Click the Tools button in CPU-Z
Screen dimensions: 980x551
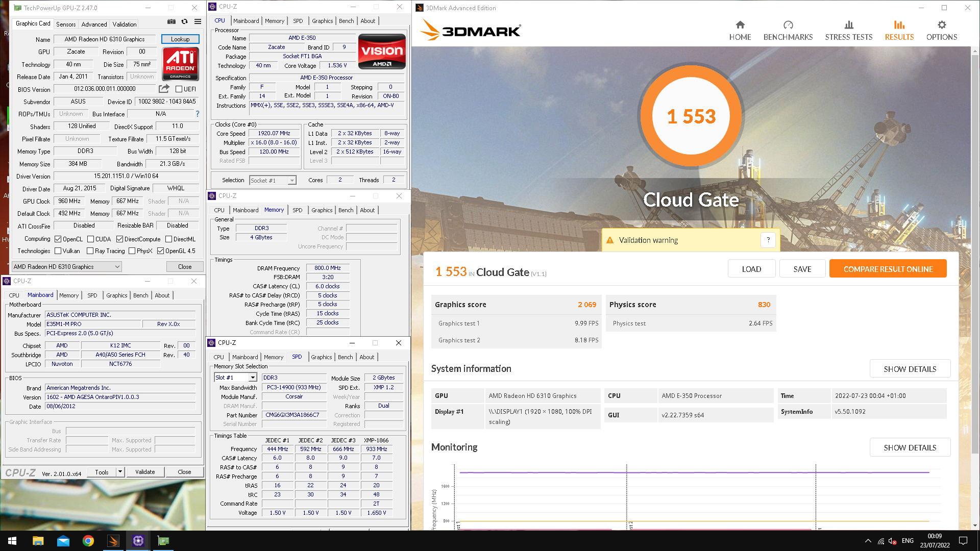coord(102,472)
